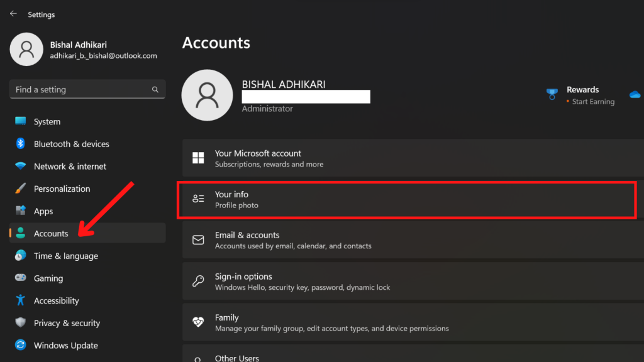Open Rewards Start Earning link

click(x=593, y=101)
